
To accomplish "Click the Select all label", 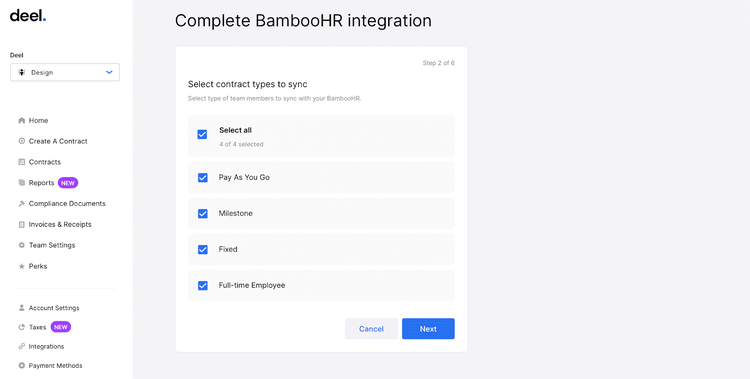I will pyautogui.click(x=235, y=130).
